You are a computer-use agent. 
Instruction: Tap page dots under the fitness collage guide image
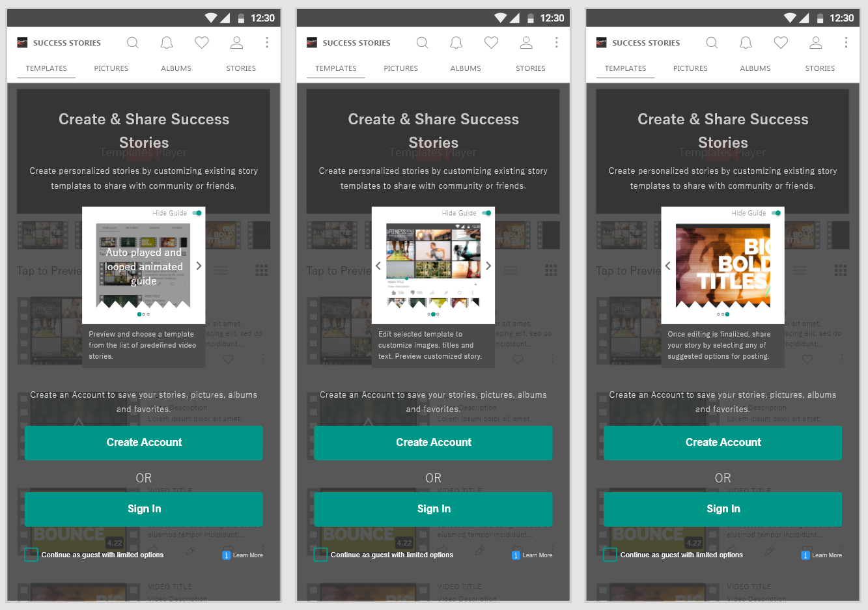pyautogui.click(x=434, y=314)
